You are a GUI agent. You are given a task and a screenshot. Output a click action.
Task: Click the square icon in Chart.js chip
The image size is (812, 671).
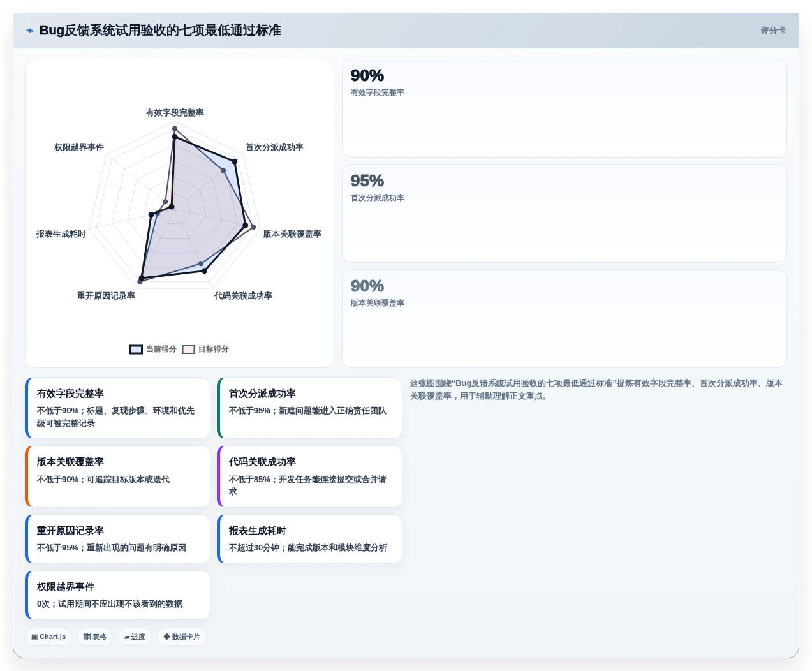pyautogui.click(x=34, y=637)
